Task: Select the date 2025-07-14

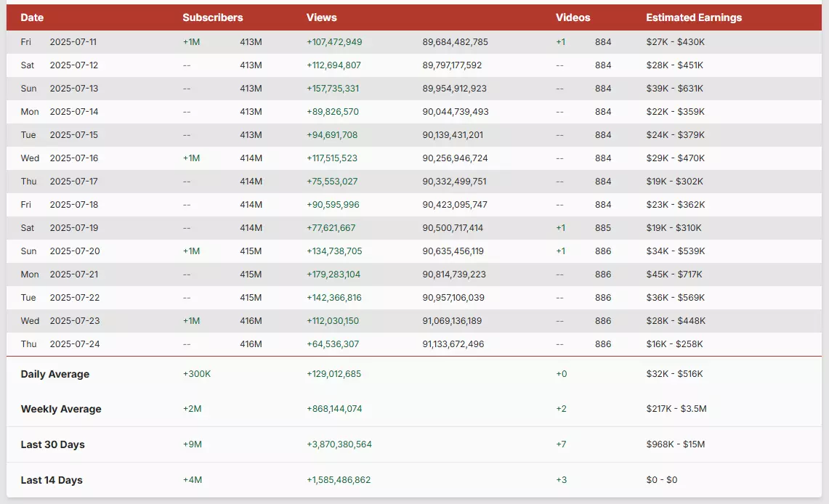Action: [x=74, y=111]
